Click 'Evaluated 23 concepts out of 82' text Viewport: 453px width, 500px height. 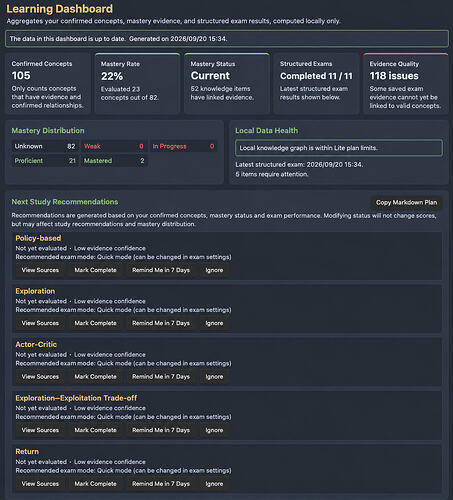pyautogui.click(x=130, y=93)
